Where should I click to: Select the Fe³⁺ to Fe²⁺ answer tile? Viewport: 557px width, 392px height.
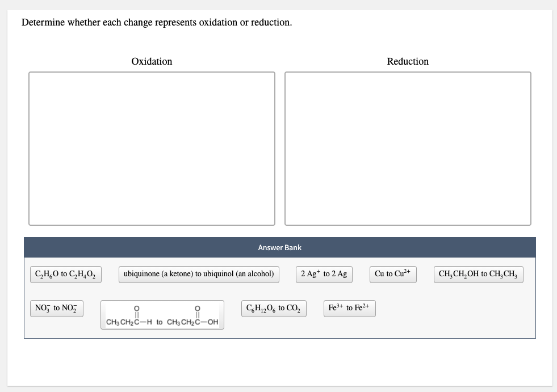[x=349, y=307]
